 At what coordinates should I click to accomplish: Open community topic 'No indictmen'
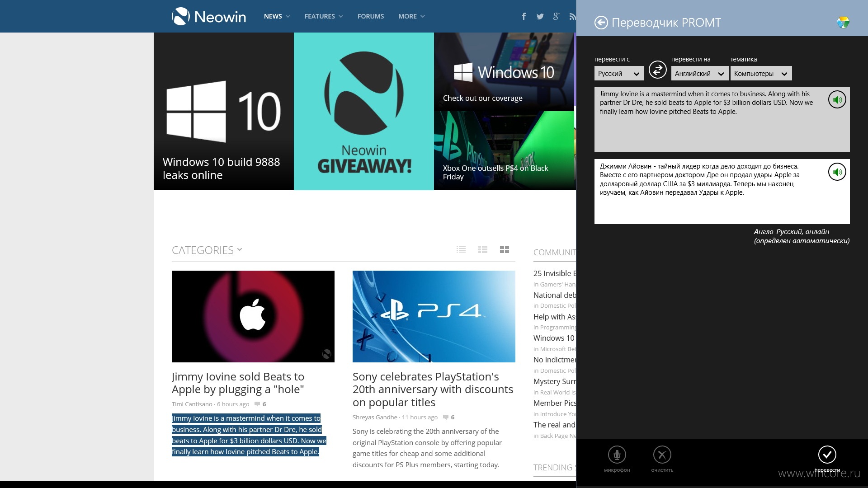click(x=554, y=360)
